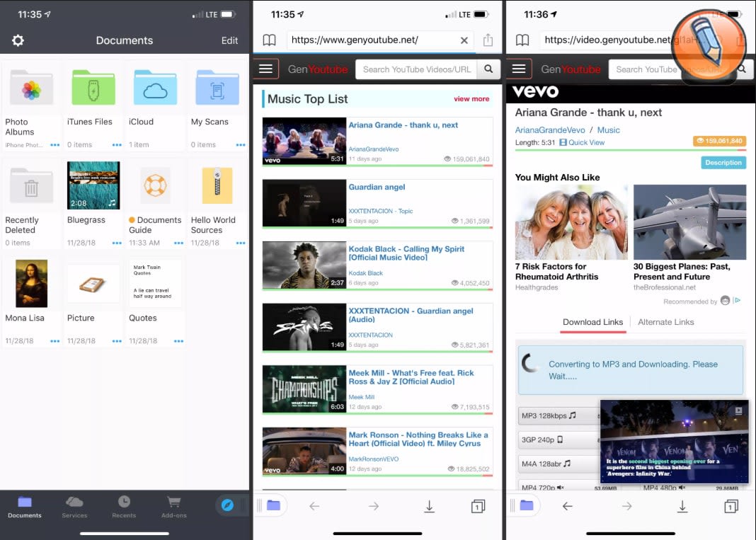
Task: Open more options for iTunes Files
Action: tap(117, 144)
